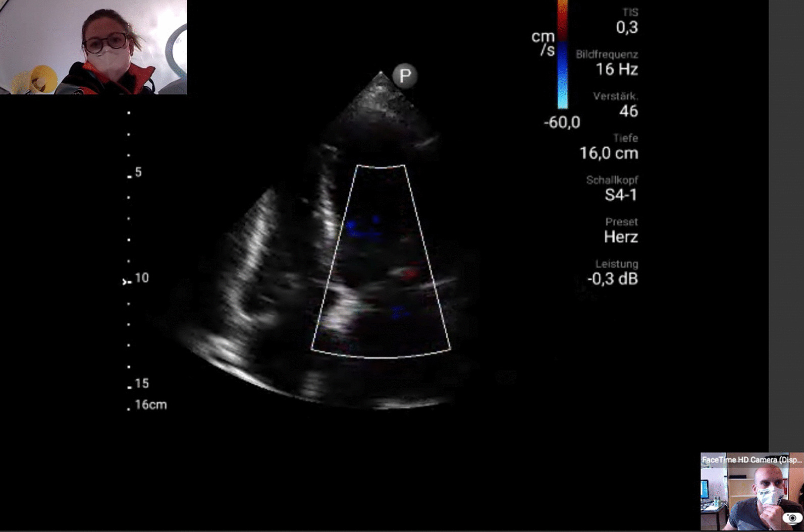
Task: Select the Bildfrequenz 16 Hz reading
Action: coord(616,69)
